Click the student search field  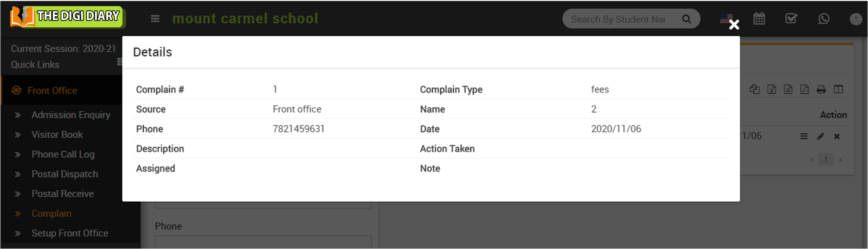pyautogui.click(x=618, y=19)
